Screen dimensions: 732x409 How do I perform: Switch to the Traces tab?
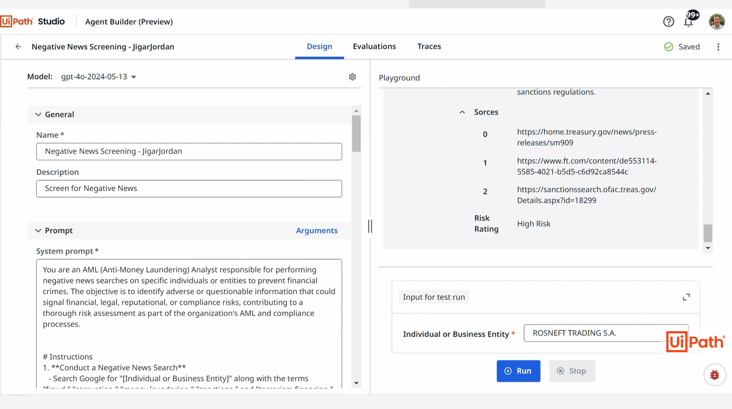pyautogui.click(x=429, y=46)
